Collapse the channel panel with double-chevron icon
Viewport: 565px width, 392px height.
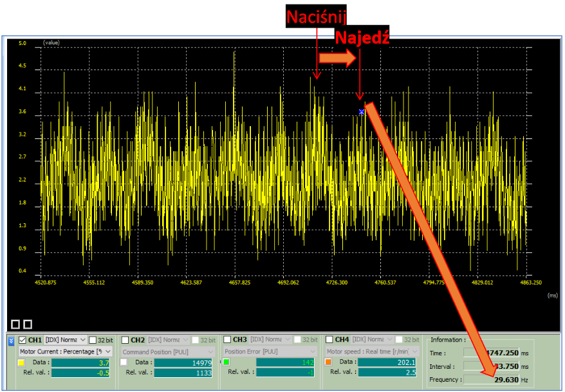10,341
